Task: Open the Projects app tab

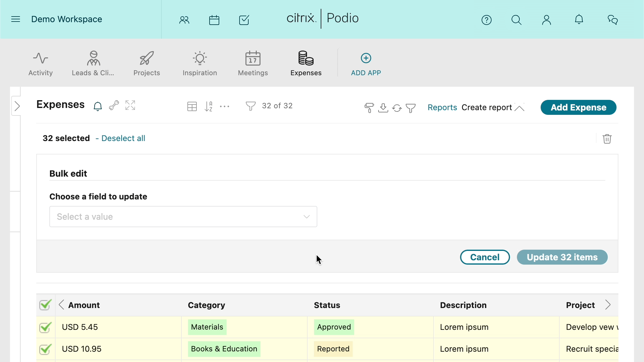Action: [147, 64]
